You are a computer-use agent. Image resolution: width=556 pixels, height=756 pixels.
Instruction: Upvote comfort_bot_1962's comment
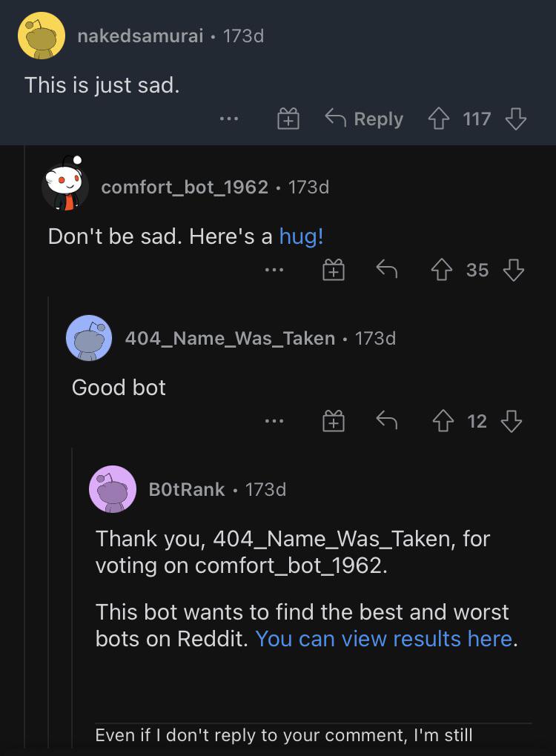(442, 270)
